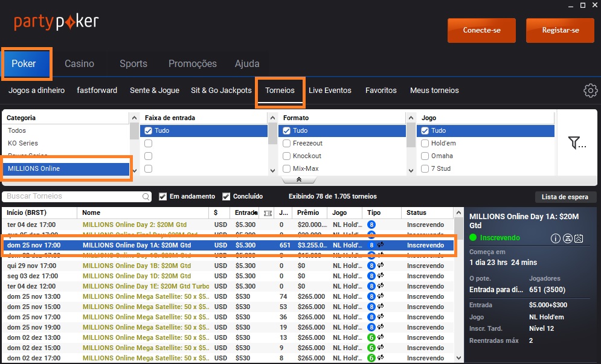The image size is (601, 364).
Task: Click Faixa de entrada scroll-up arrow
Action: tap(272, 118)
